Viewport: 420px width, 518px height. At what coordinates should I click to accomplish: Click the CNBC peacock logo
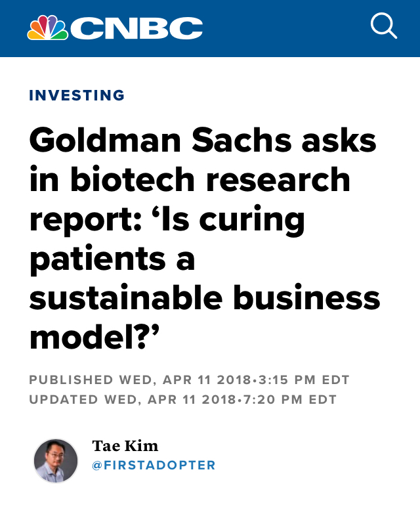click(x=47, y=28)
